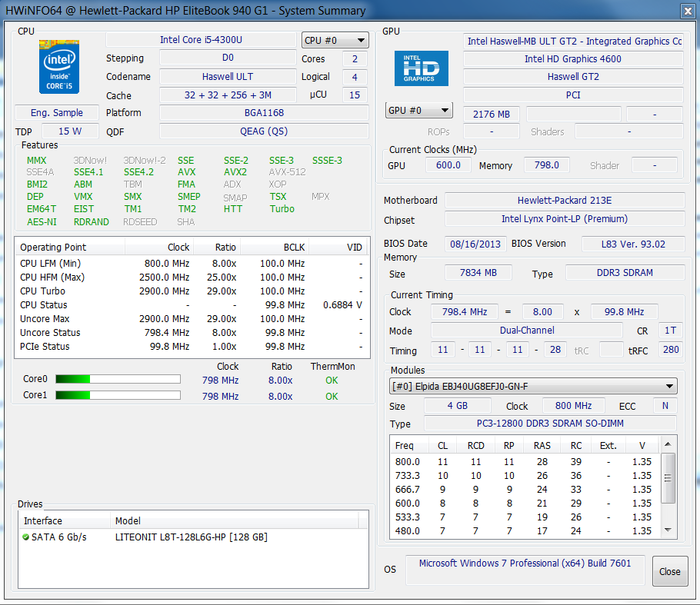700x605 pixels.
Task: Click the ECC value N field
Action: tap(665, 406)
